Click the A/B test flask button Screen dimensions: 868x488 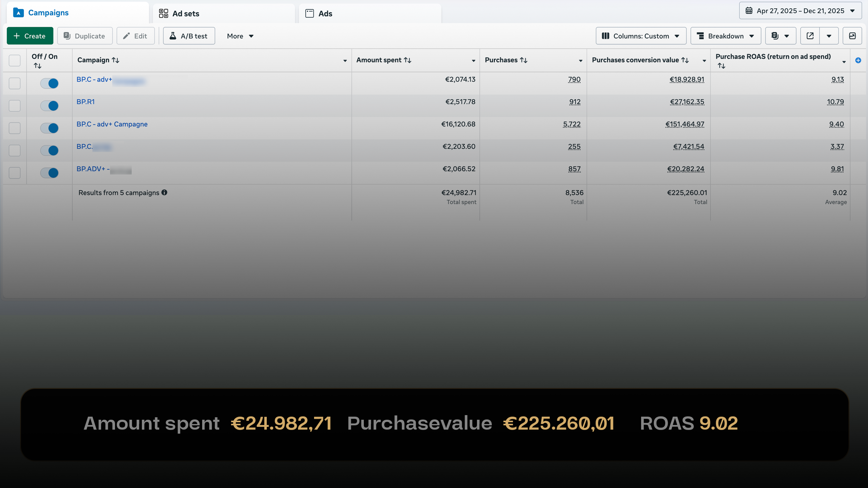[189, 36]
